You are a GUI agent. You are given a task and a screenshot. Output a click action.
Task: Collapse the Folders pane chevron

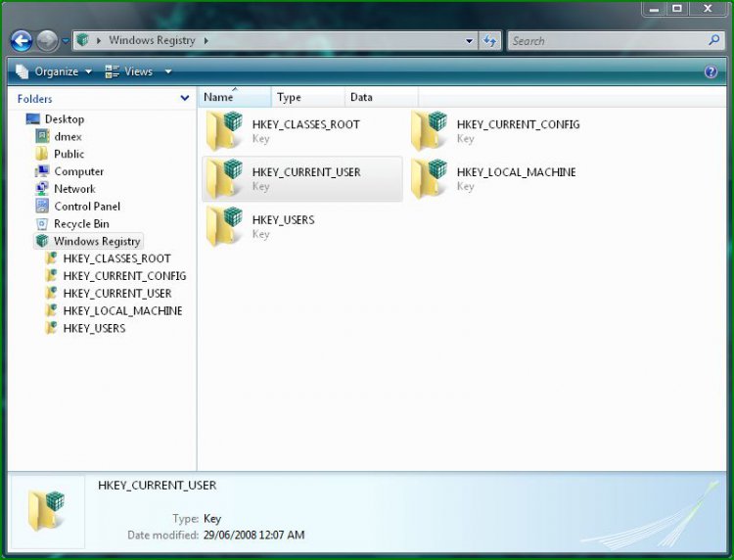185,98
